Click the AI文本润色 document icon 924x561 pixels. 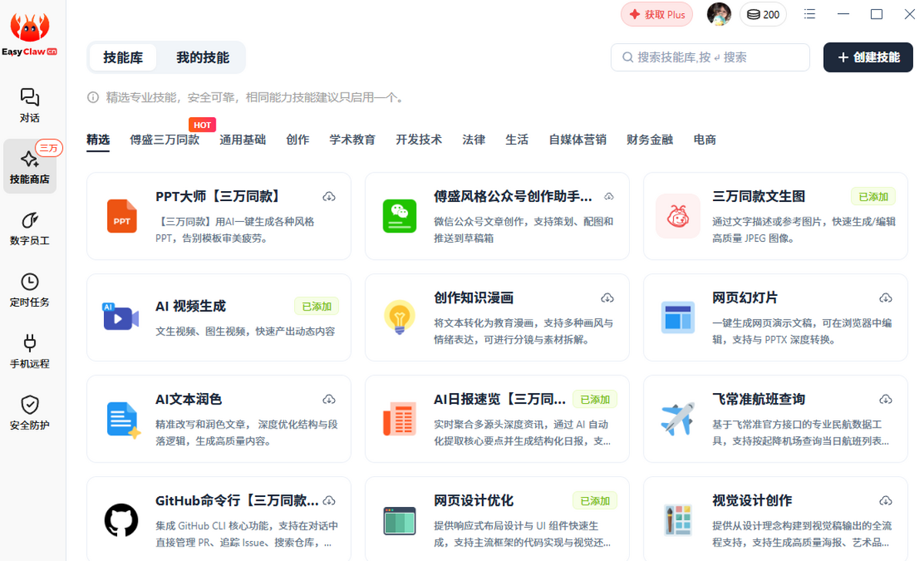[x=123, y=420]
